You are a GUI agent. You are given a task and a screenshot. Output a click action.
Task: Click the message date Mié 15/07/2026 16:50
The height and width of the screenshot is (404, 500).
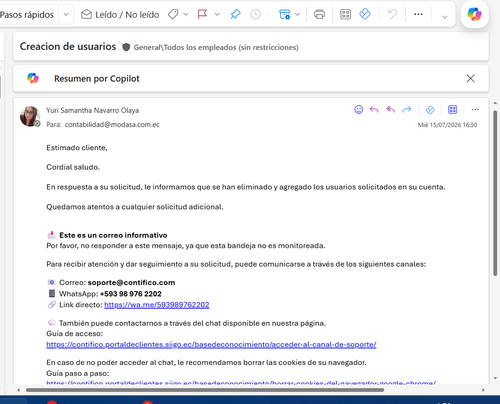point(447,125)
